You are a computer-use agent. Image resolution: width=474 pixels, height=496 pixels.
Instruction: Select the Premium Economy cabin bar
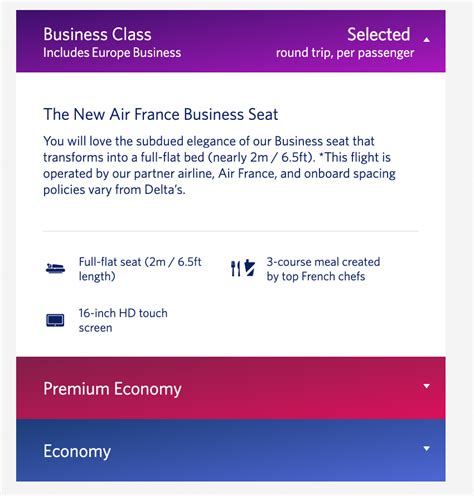point(231,388)
